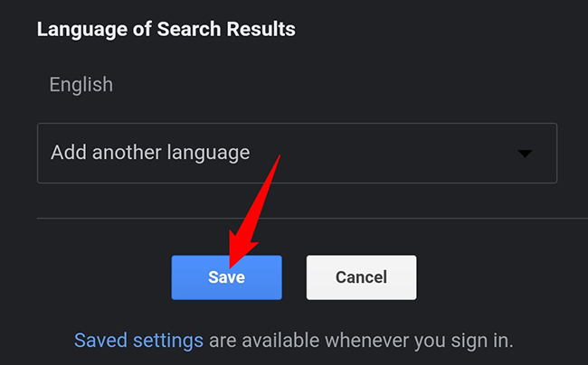Screen dimensions: 588x365
Task: Click the 'Save' text label inside blue button
Action: pyautogui.click(x=226, y=277)
